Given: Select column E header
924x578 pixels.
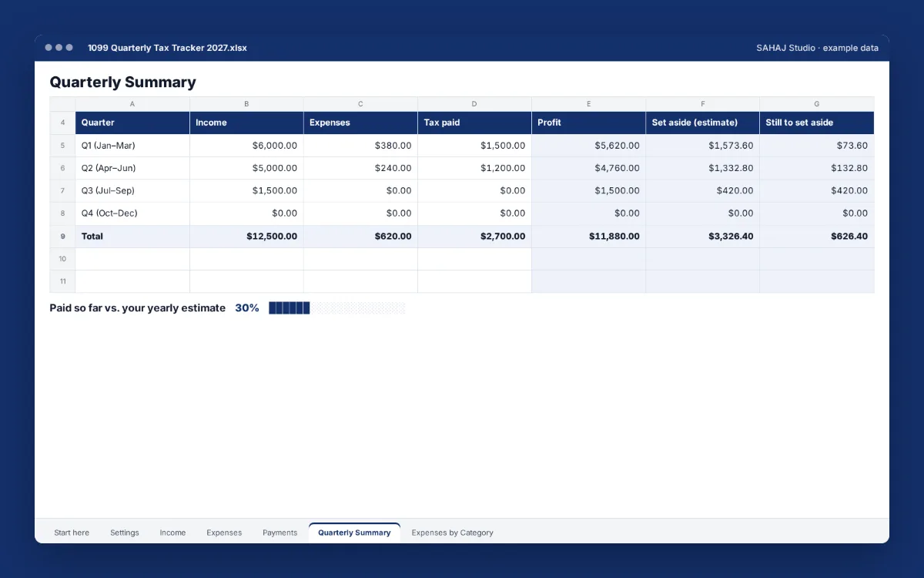Looking at the screenshot, I should tap(588, 104).
